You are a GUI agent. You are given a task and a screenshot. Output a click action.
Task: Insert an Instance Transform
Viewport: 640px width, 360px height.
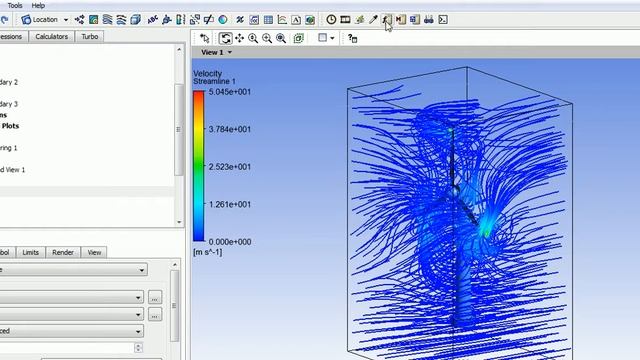(x=195, y=20)
